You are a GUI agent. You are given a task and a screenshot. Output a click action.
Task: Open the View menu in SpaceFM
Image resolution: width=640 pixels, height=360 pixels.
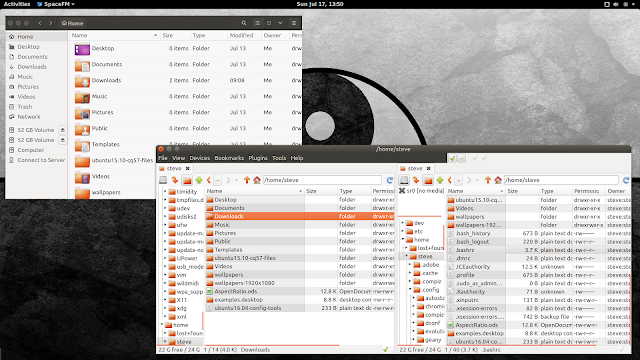click(x=178, y=158)
